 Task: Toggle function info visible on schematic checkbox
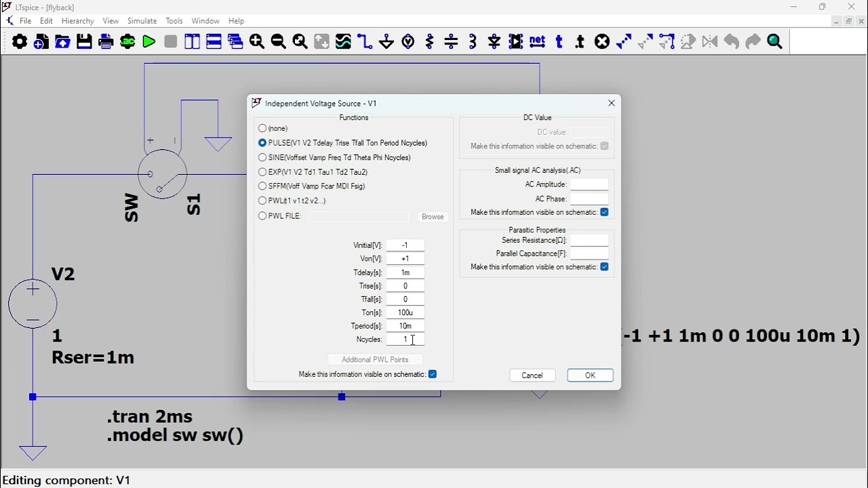pyautogui.click(x=433, y=374)
